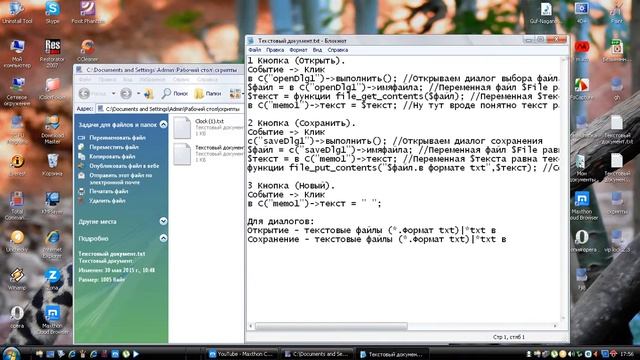
Task: Click the Печатать файл link
Action: pyautogui.click(x=109, y=191)
